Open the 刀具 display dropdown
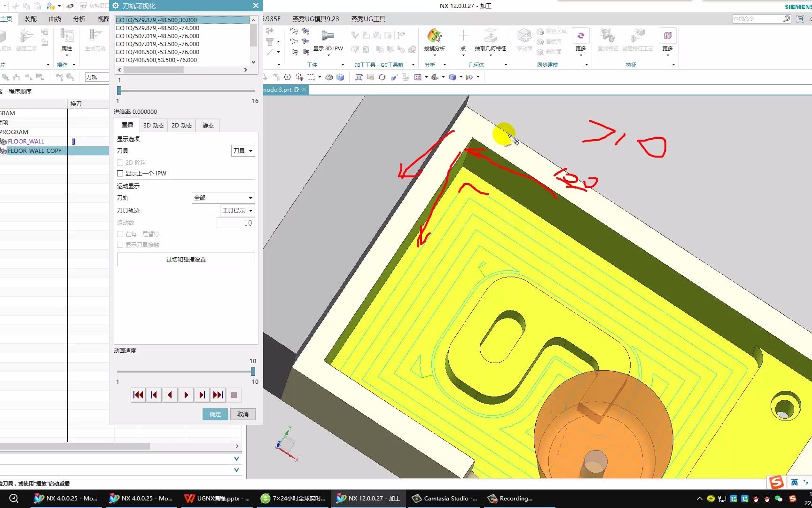The width and height of the screenshot is (812, 508). pos(243,151)
